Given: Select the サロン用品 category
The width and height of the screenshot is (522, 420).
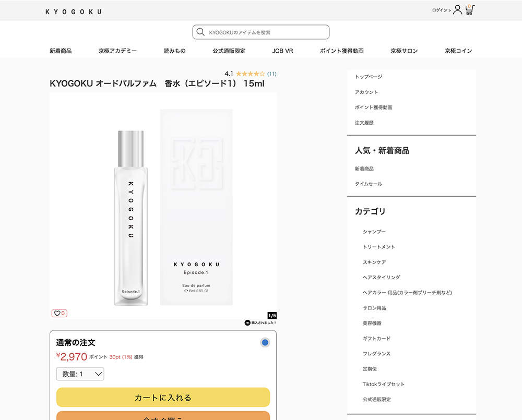Looking at the screenshot, I should [374, 308].
